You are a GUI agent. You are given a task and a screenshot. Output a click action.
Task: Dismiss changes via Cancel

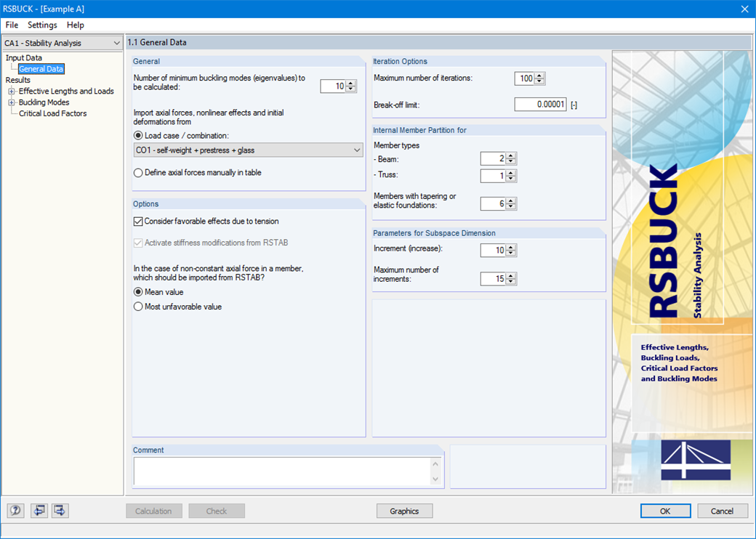coord(722,511)
